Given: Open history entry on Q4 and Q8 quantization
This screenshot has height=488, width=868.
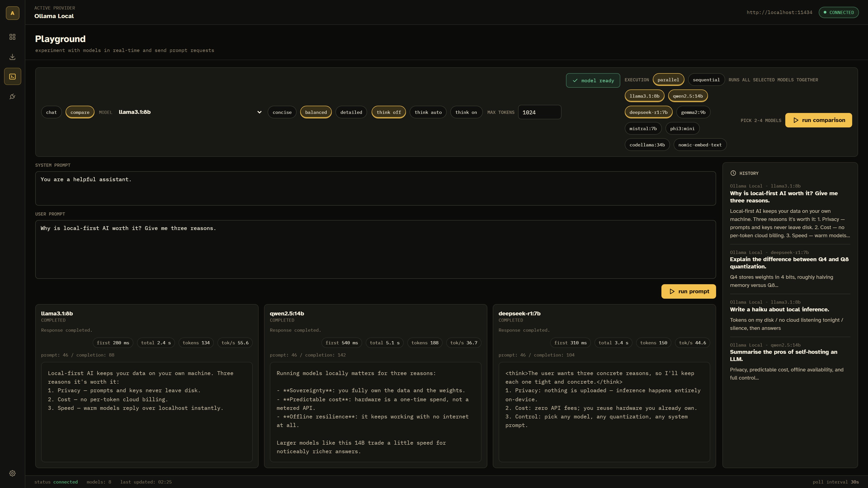Looking at the screenshot, I should click(x=790, y=269).
